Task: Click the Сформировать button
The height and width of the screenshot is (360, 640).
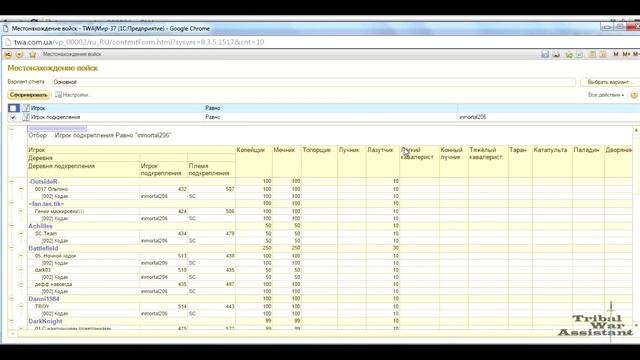Action: tap(29, 95)
